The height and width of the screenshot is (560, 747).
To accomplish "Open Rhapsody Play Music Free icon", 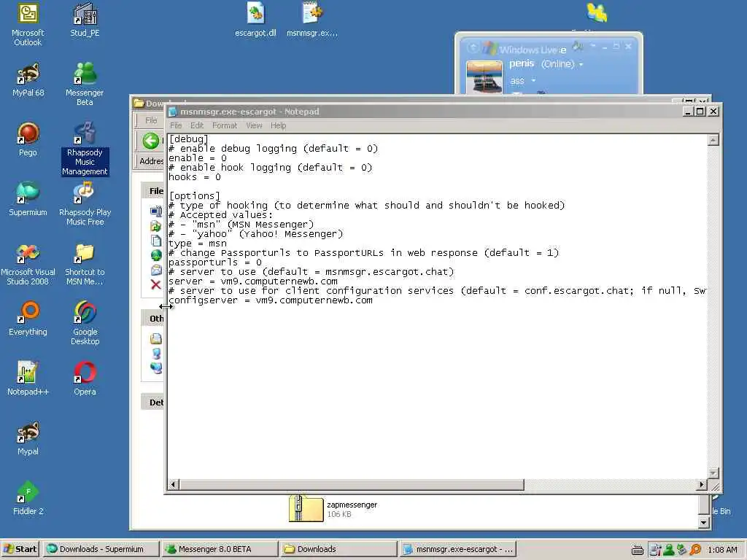I will 85,204.
